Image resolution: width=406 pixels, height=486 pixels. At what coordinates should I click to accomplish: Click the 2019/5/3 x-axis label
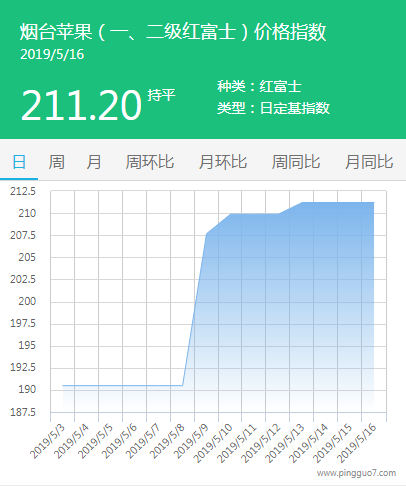[x=47, y=442]
